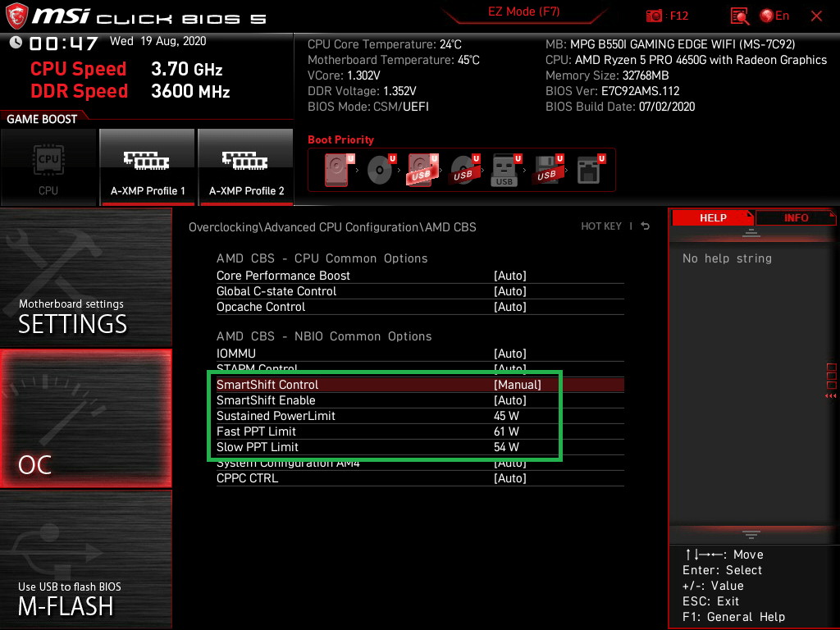Change CPPC CTRL [Auto] value
Viewport: 840px width, 630px height.
(x=510, y=478)
